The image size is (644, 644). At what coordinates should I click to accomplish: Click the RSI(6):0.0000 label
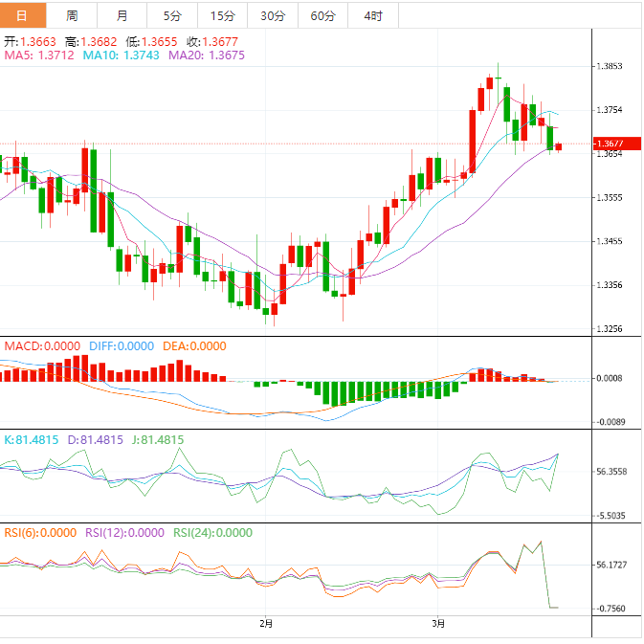40,533
